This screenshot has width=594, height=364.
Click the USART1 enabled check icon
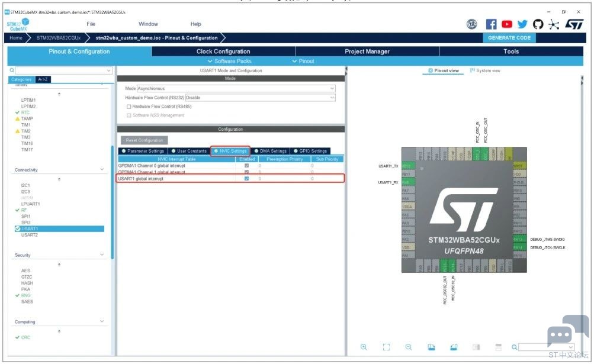coord(17,228)
